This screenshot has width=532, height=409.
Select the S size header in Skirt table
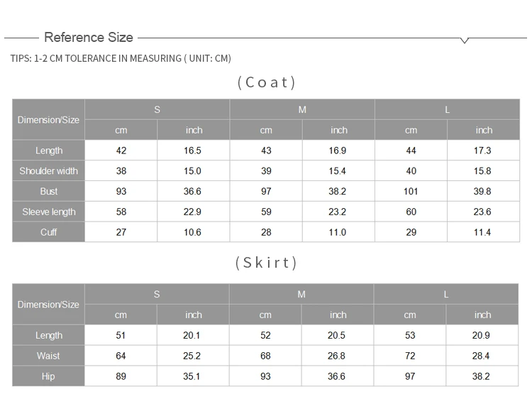[x=157, y=294]
